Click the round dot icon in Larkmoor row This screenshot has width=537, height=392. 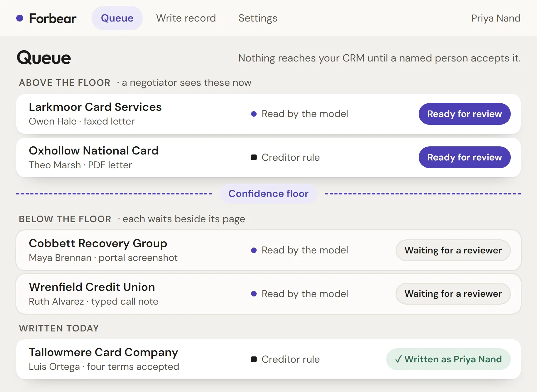tap(254, 114)
